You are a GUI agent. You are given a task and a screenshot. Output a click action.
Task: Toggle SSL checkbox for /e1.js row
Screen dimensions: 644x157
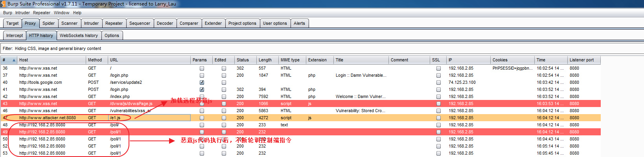(438, 118)
